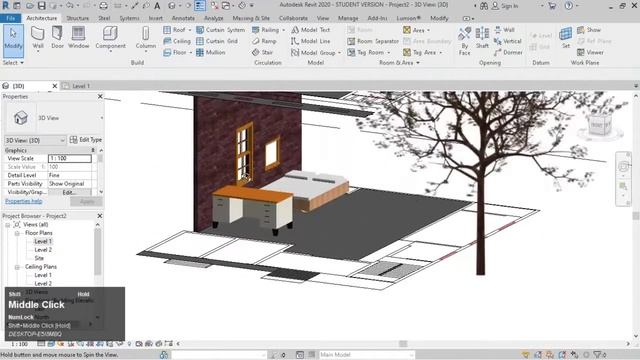This screenshot has height=360, width=640.
Task: Select the Stair tool
Action: coord(262,53)
